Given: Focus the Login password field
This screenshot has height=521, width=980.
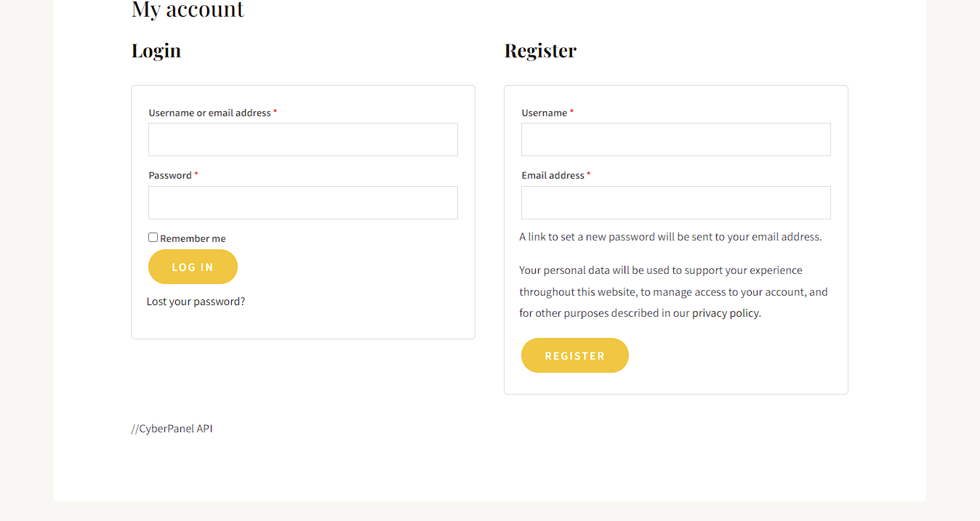Looking at the screenshot, I should click(302, 203).
